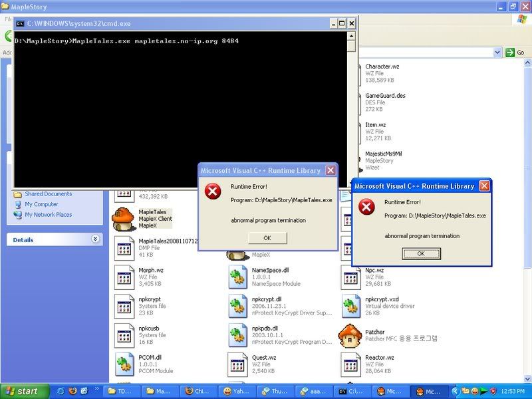Select the Morph.wz file icon

click(124, 277)
